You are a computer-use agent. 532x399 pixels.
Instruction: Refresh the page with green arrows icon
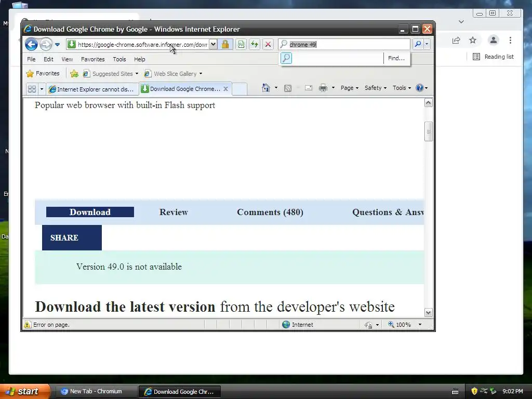(x=255, y=44)
